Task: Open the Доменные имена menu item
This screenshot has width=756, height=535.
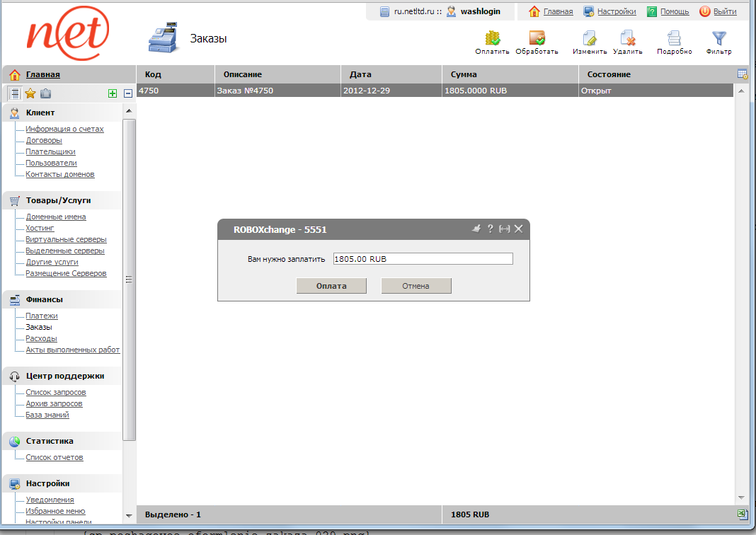Action: click(56, 217)
